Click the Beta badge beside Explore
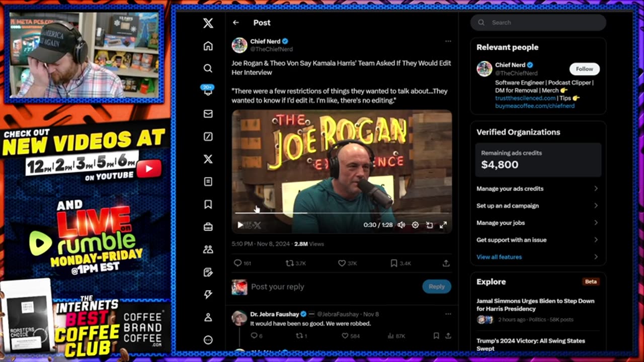The height and width of the screenshot is (362, 644). (x=591, y=282)
